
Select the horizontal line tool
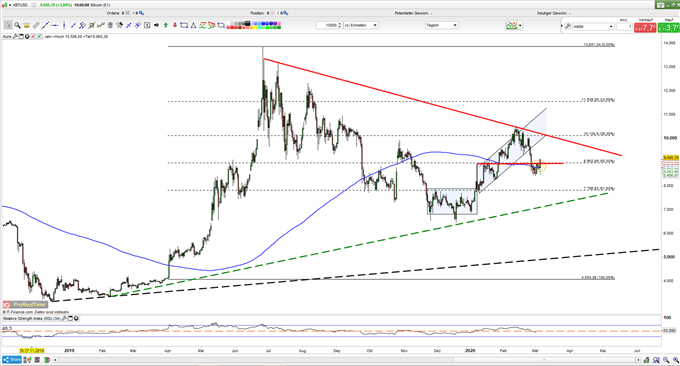[x=55, y=25]
